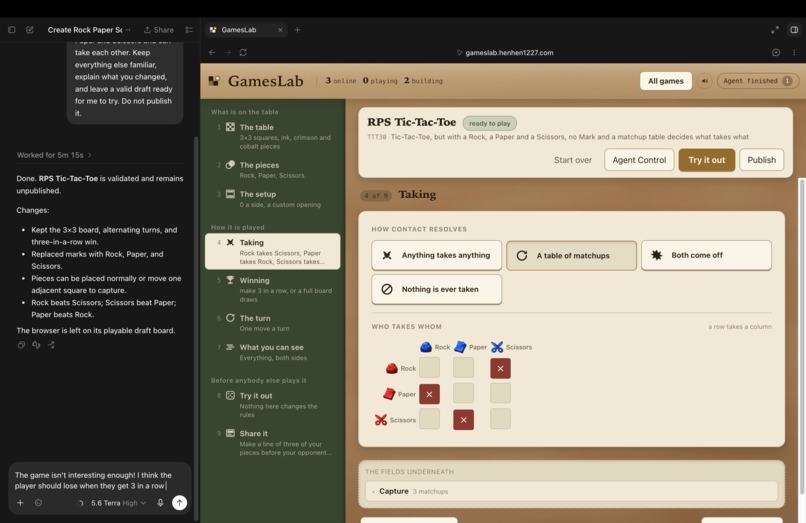
Task: Toggle Rock takes Paper matchup cell
Action: (x=463, y=368)
